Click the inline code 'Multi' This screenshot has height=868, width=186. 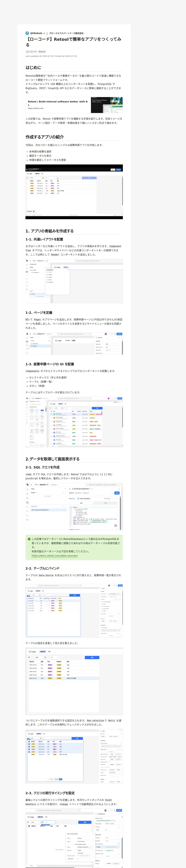pyautogui.click(x=112, y=721)
